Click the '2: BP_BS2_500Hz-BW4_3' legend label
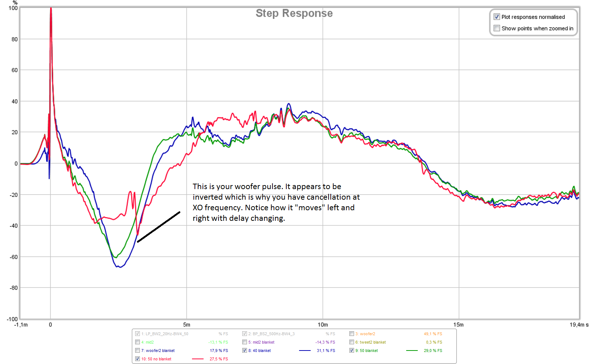 click(x=271, y=334)
